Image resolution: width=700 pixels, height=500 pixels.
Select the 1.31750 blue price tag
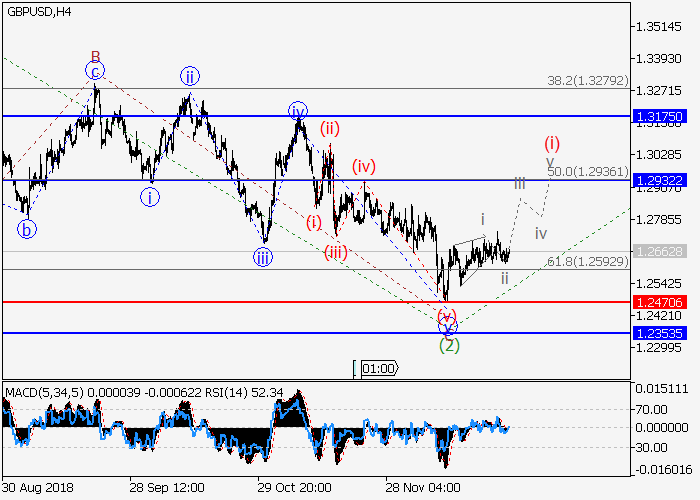click(660, 117)
